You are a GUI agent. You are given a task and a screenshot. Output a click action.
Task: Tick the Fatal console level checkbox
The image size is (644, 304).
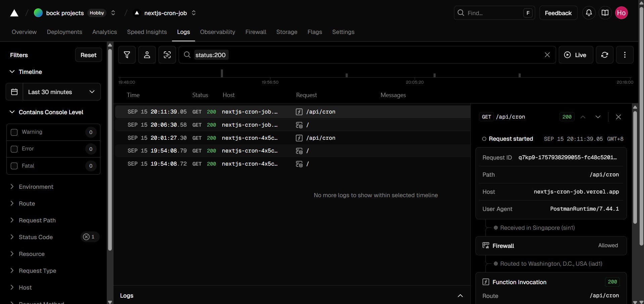pos(14,166)
